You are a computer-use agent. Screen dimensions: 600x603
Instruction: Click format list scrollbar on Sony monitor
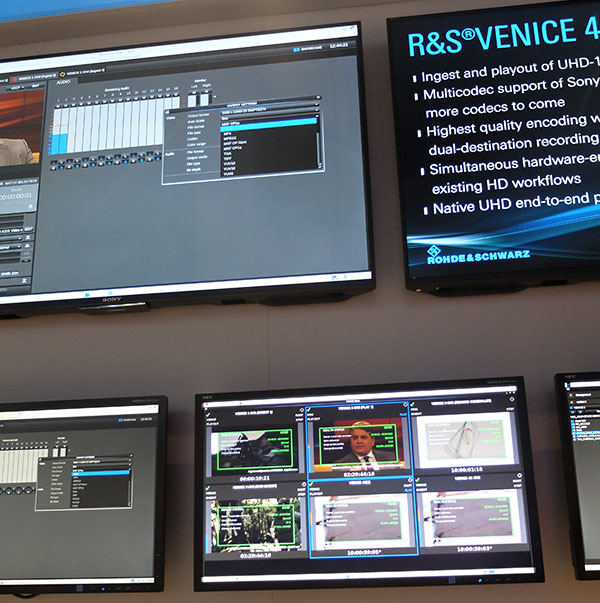[319, 148]
